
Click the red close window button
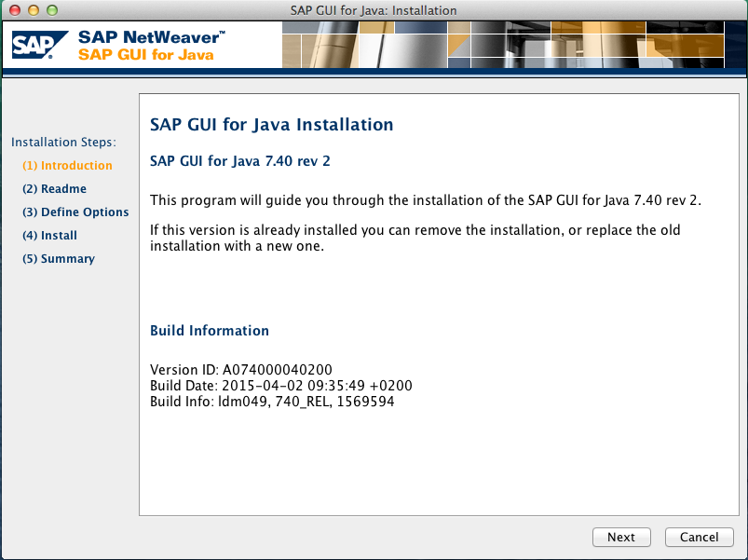[x=14, y=10]
